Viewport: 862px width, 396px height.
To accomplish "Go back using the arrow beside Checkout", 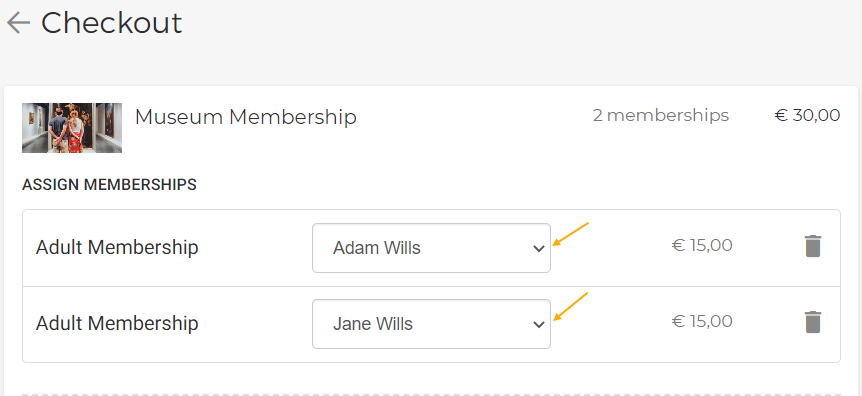I will point(19,23).
